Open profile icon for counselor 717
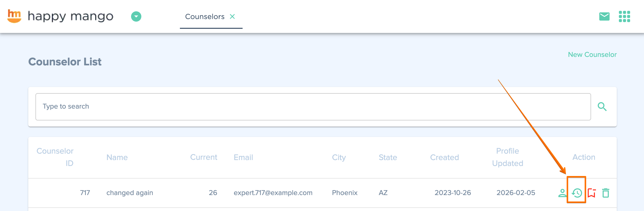This screenshot has width=644, height=211. tap(562, 193)
